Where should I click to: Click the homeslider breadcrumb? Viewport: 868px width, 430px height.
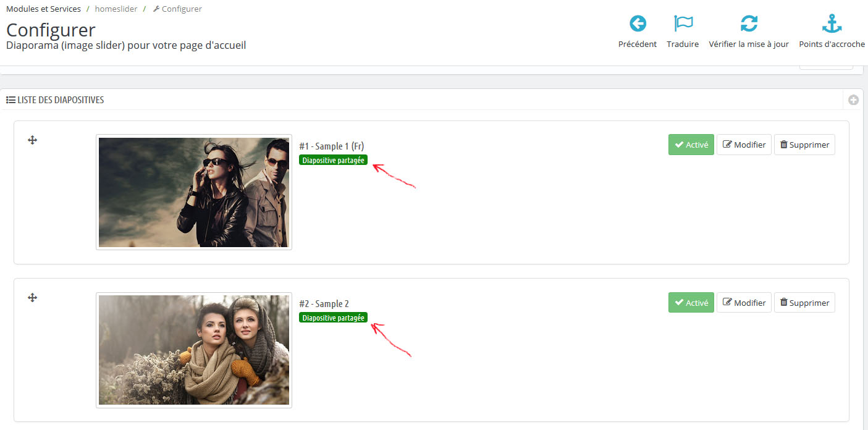[116, 9]
